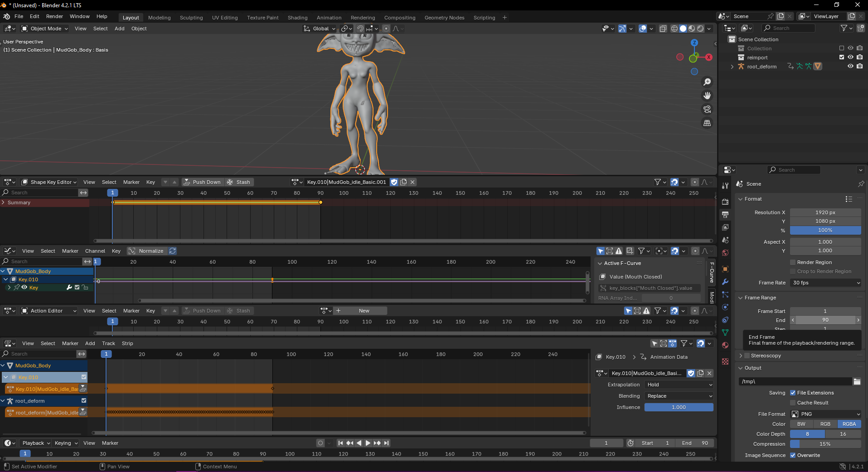Enable the Stereoscopy checkbox

[747, 356]
